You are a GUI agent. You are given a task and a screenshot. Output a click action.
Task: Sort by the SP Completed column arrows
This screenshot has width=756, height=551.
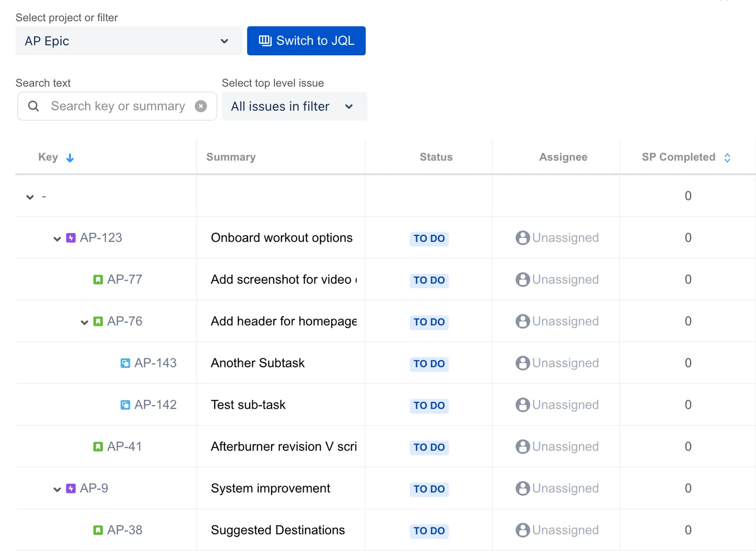[727, 158]
